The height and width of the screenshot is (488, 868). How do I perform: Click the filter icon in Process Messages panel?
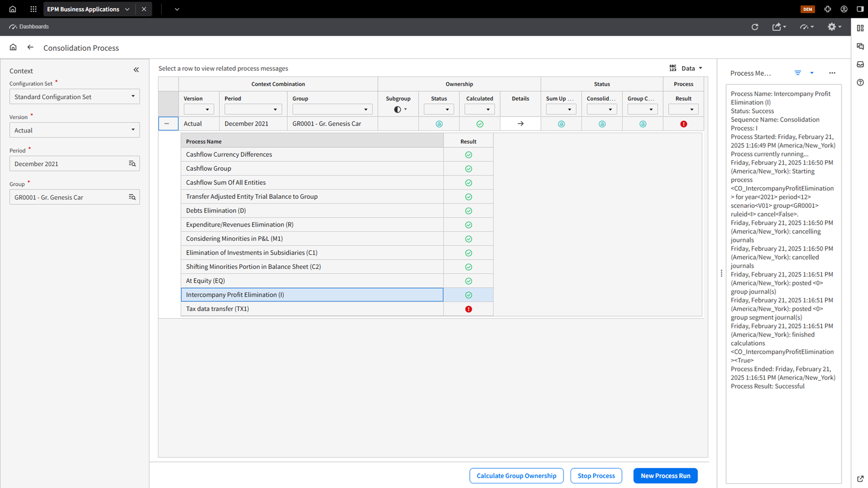[x=798, y=73]
